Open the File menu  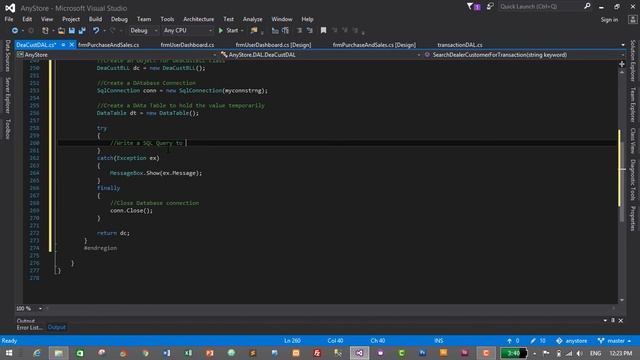[x=9, y=19]
